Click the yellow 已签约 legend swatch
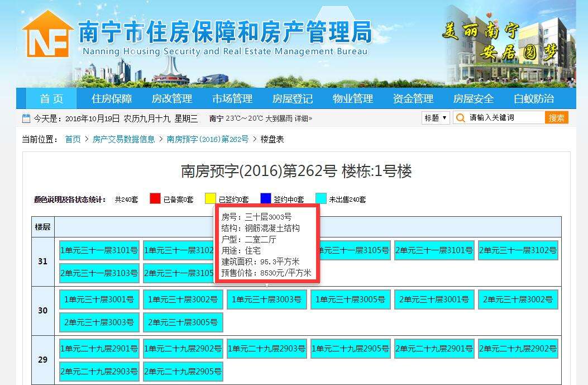The width and height of the screenshot is (588, 385). click(211, 198)
